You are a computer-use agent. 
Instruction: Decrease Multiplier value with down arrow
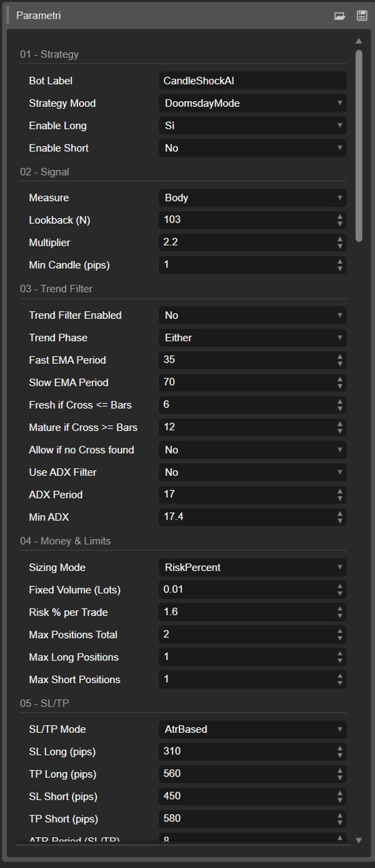pyautogui.click(x=340, y=246)
